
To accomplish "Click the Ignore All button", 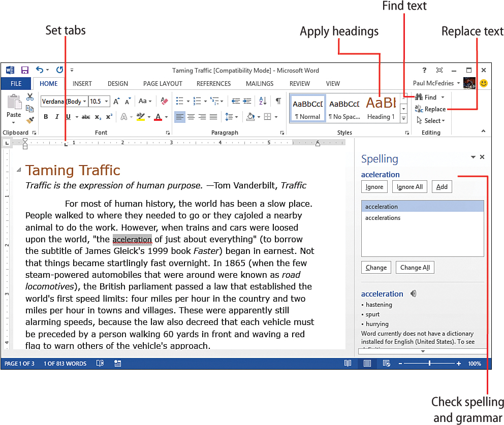I will [x=409, y=187].
